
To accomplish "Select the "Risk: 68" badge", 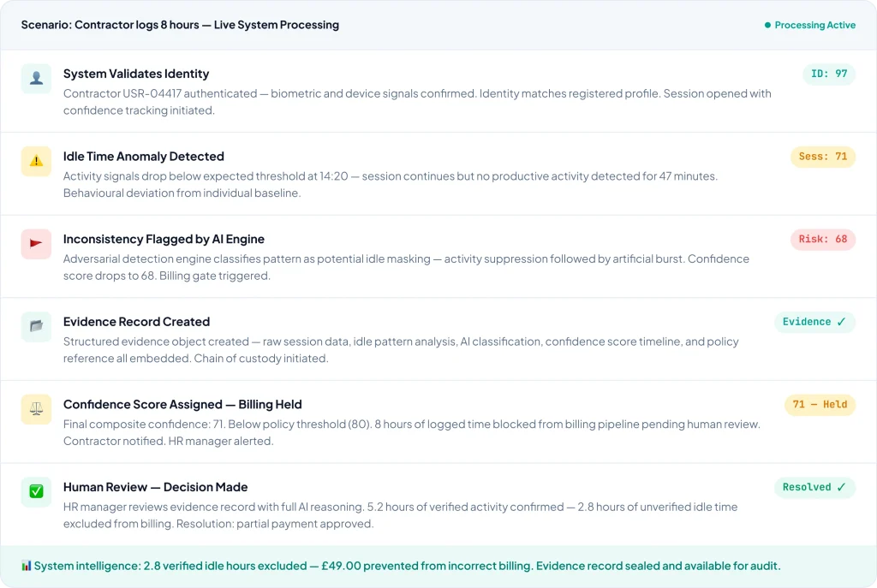I will pos(822,240).
